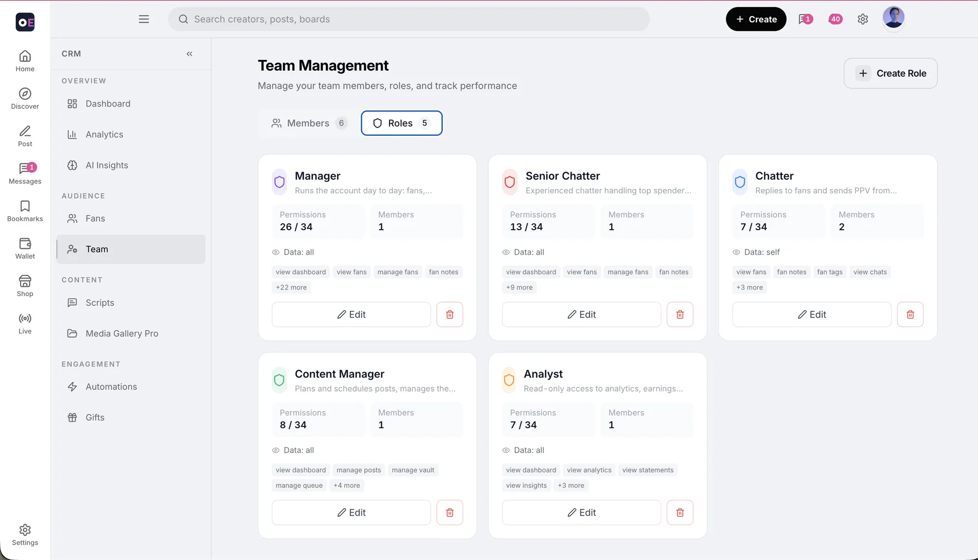Open Fans under Audience
This screenshot has height=560, width=978.
click(x=131, y=218)
